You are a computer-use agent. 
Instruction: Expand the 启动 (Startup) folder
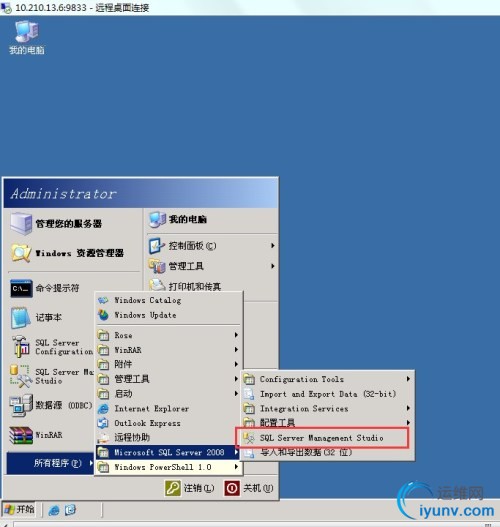[x=169, y=394]
